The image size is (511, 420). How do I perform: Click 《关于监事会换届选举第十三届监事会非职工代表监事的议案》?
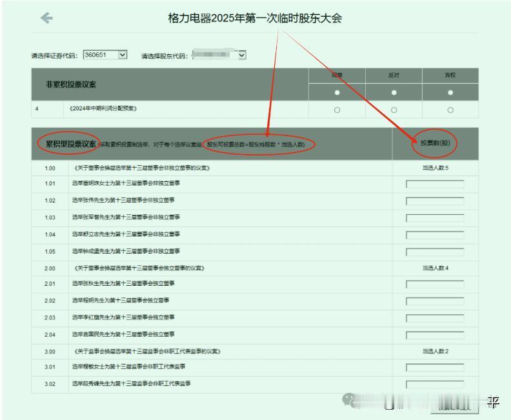(147, 351)
